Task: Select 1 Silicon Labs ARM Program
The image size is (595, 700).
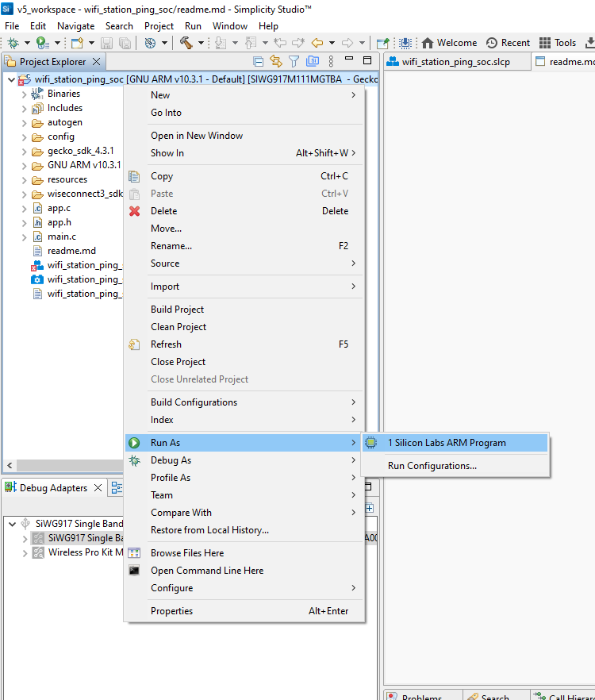Action: [x=446, y=443]
